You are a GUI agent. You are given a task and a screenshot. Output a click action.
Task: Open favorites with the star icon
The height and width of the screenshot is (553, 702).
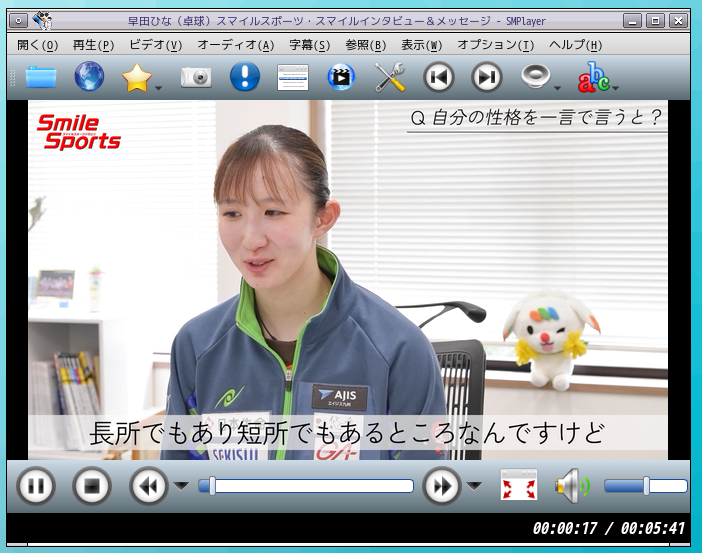coord(137,77)
